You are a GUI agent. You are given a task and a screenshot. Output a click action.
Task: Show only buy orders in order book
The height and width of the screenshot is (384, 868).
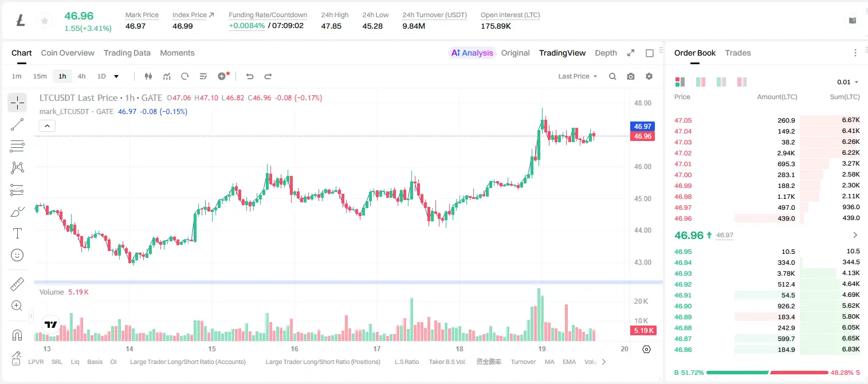point(721,82)
